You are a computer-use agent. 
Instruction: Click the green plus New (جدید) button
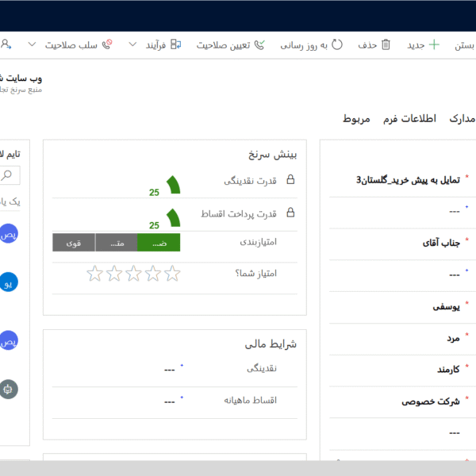(434, 45)
